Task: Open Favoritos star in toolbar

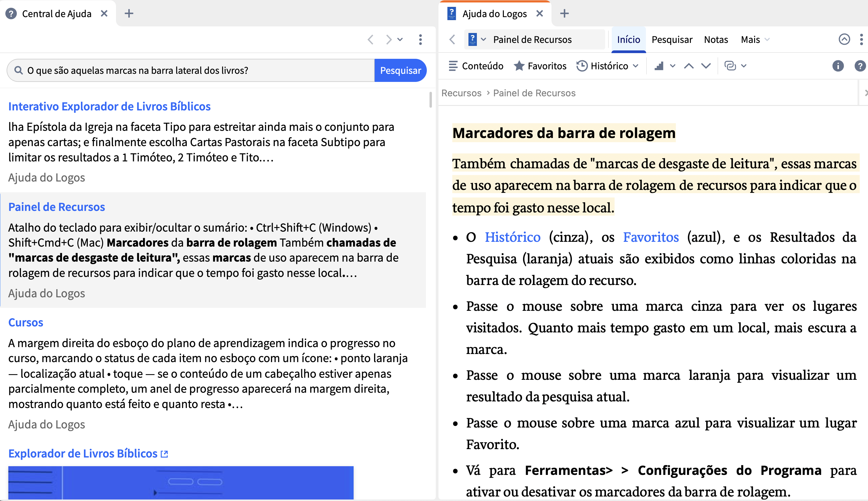Action: [x=540, y=66]
